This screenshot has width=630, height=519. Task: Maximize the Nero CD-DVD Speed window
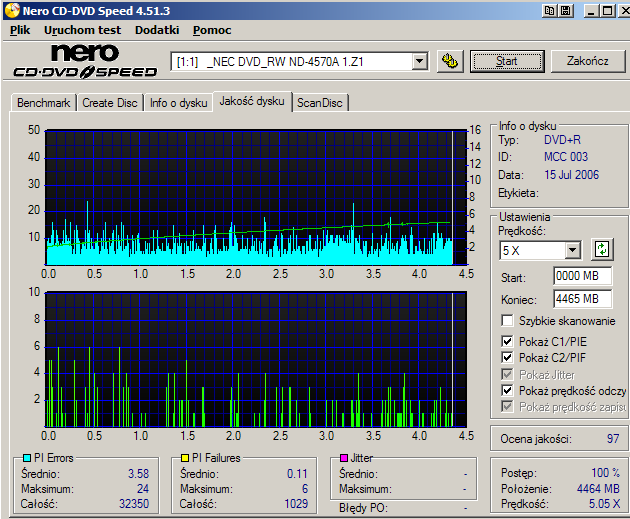pyautogui.click(x=607, y=10)
